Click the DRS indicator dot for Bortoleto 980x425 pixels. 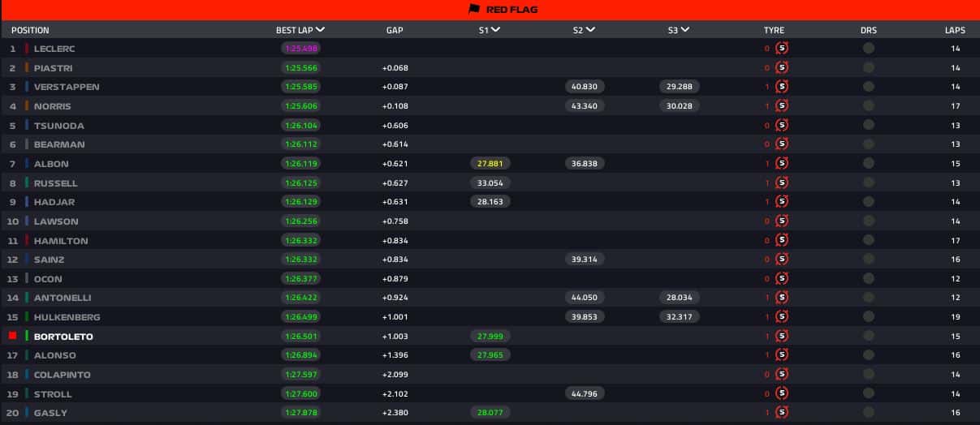pyautogui.click(x=869, y=336)
